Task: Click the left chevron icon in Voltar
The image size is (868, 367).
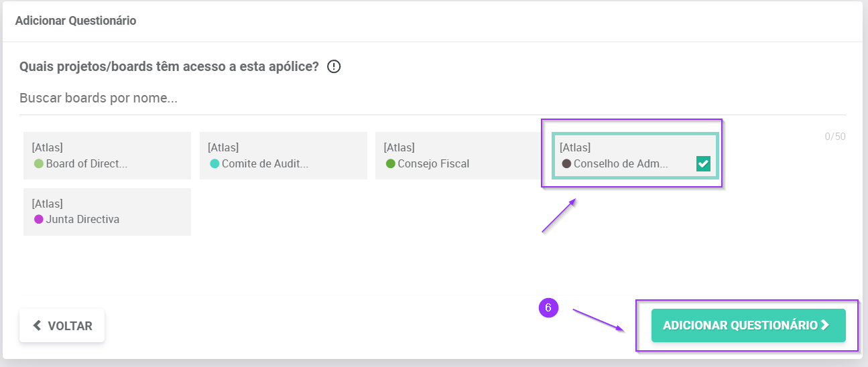Action: click(37, 326)
